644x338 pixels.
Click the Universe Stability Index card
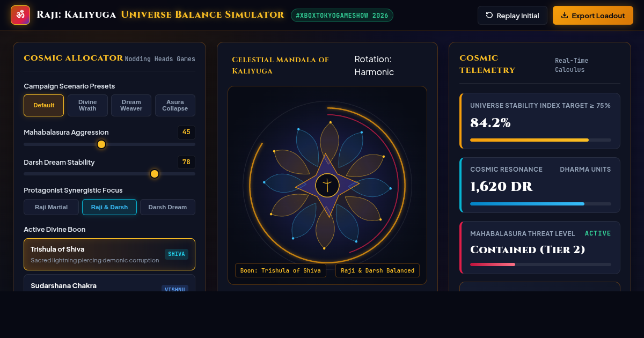pyautogui.click(x=540, y=121)
